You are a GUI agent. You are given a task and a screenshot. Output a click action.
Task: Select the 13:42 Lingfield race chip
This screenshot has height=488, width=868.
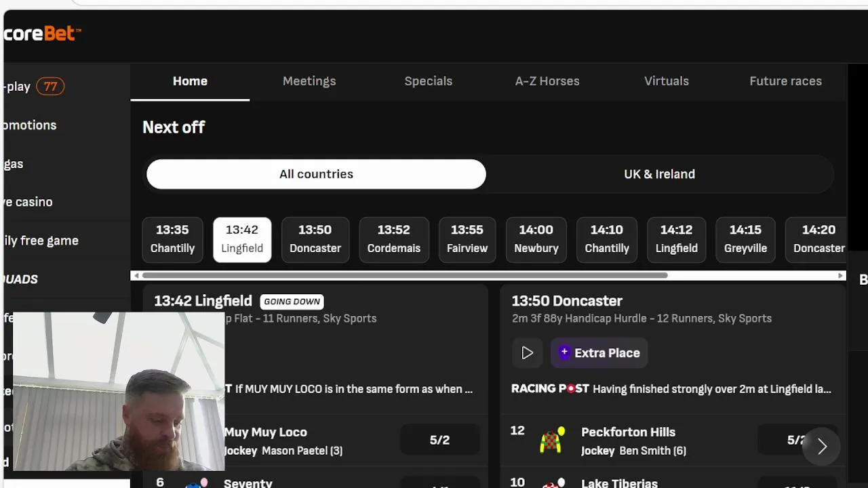point(242,239)
